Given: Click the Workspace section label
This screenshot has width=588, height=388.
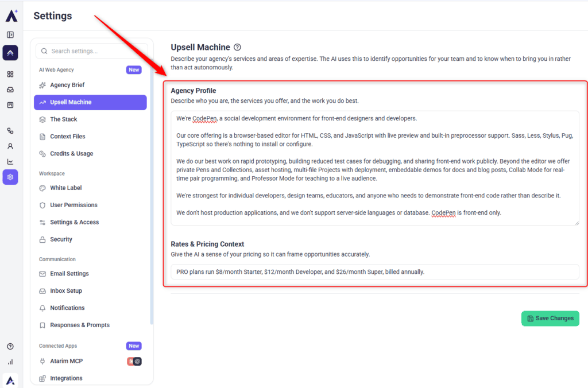Looking at the screenshot, I should 52,173.
